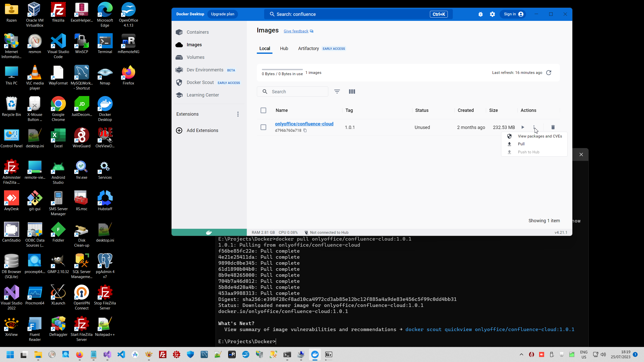This screenshot has height=362, width=644.
Task: Run the onlyoffice/confluence-cloud image
Action: pos(523,127)
